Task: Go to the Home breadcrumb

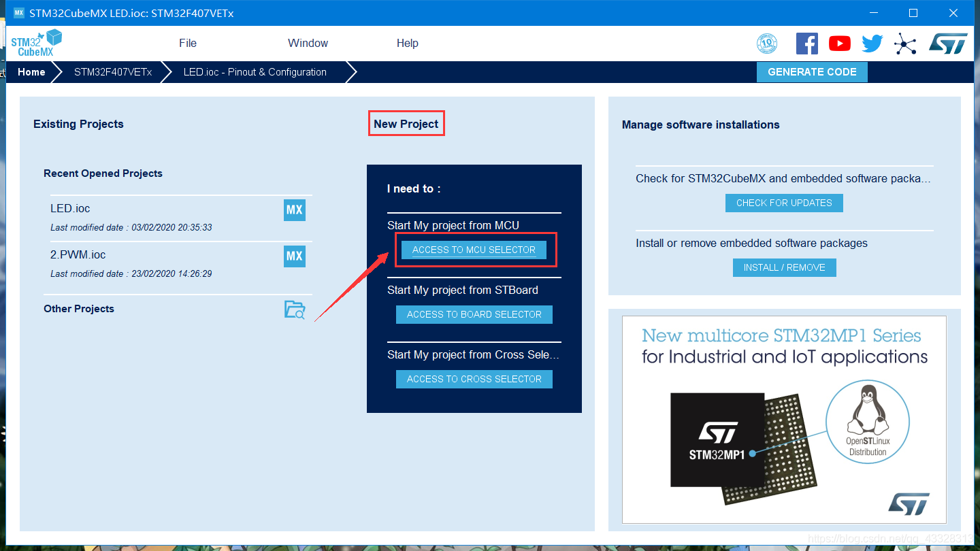Action: (x=31, y=72)
